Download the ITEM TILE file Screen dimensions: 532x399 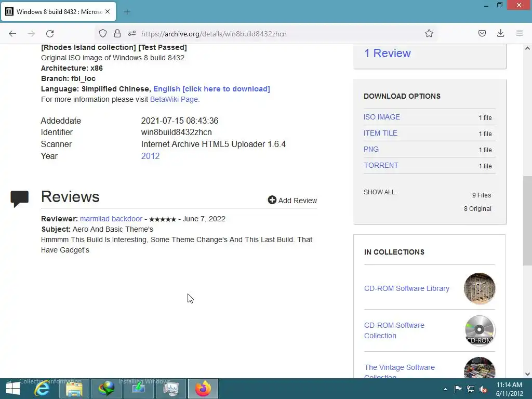coord(380,134)
